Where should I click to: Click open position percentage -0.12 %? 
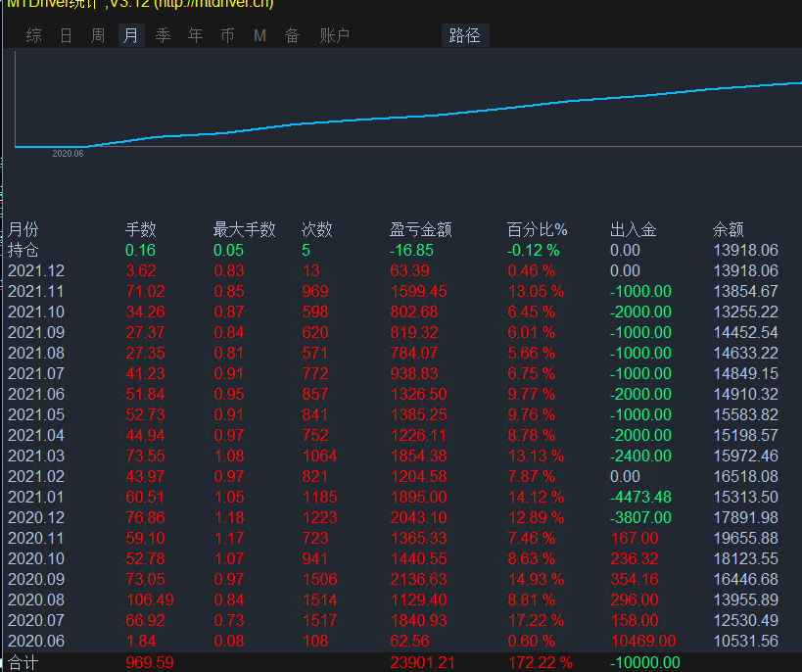pyautogui.click(x=533, y=250)
